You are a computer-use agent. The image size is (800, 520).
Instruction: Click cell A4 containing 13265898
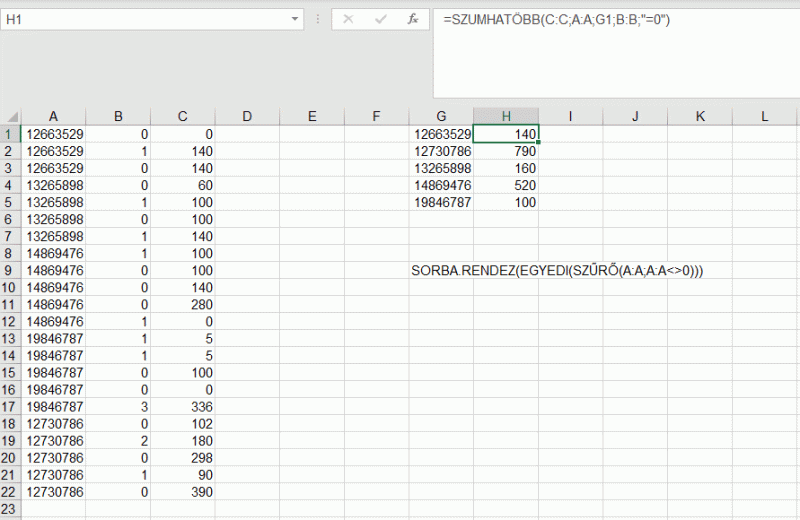53,185
